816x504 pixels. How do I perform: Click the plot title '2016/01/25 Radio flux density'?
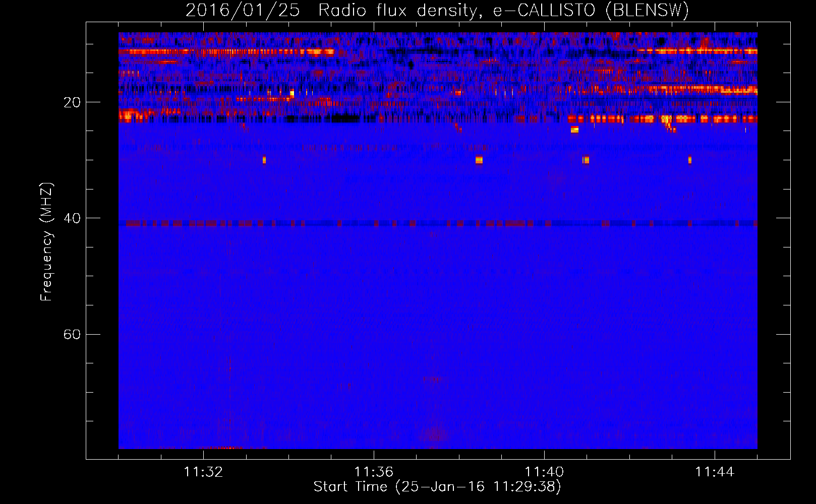click(x=437, y=10)
